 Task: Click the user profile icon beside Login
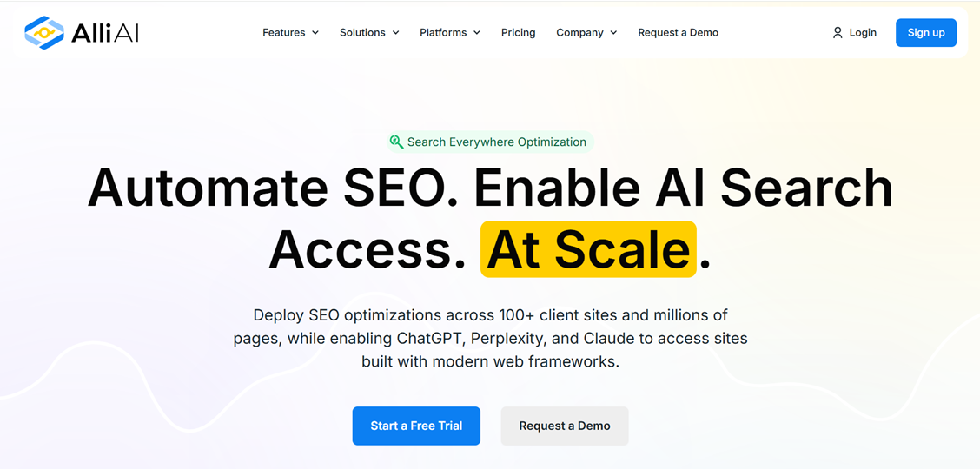coord(838,33)
